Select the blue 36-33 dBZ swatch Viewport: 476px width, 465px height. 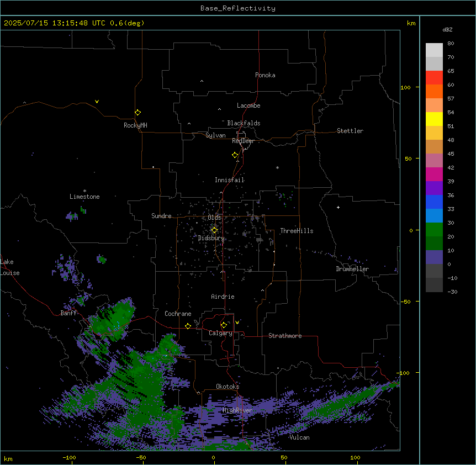[x=434, y=202]
